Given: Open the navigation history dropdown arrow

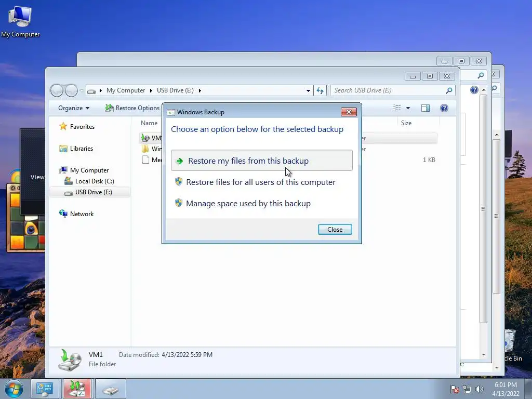Looking at the screenshot, I should click(x=82, y=90).
